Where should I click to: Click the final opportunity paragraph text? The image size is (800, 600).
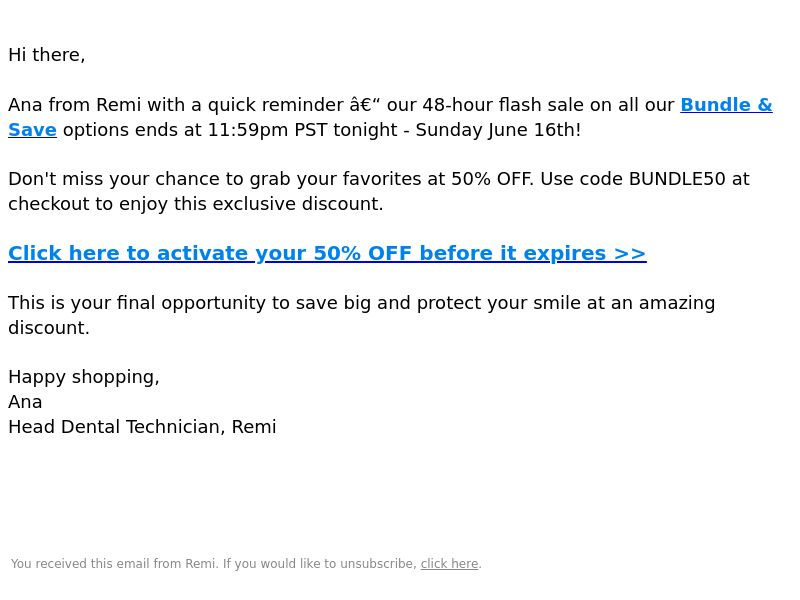point(361,315)
